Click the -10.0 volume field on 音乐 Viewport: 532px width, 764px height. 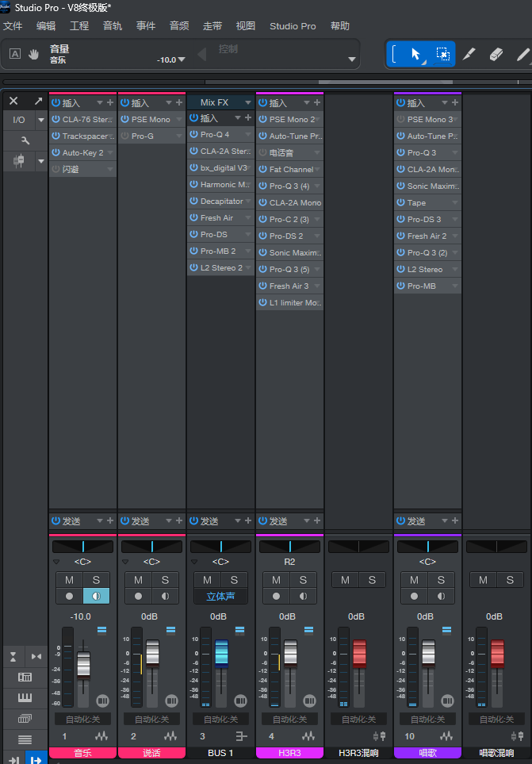(80, 616)
